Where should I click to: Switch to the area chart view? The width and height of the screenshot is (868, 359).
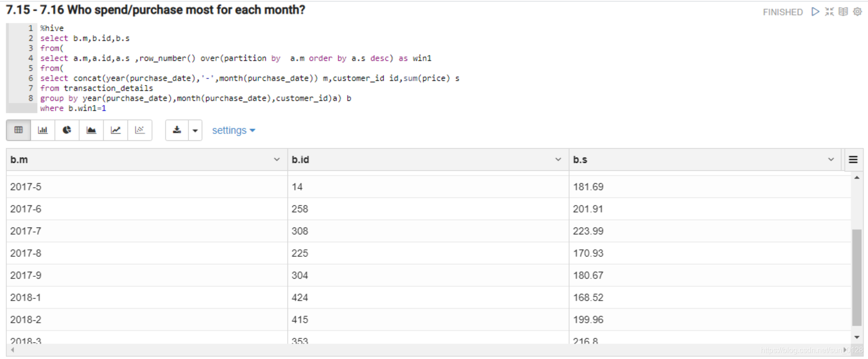91,130
